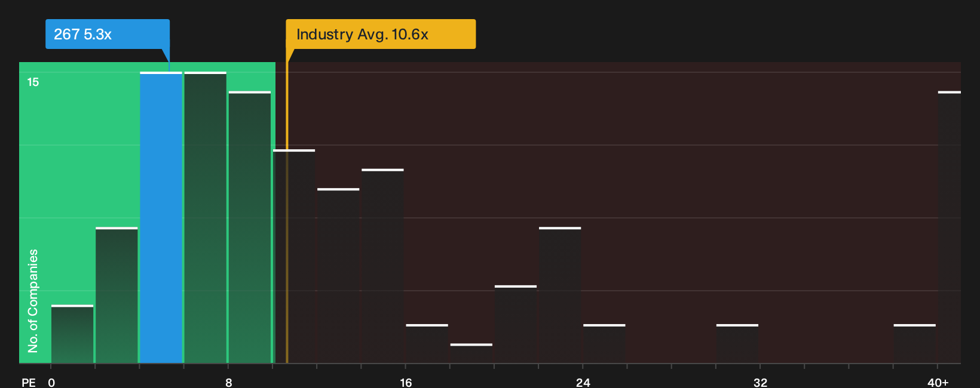Screen dimensions: 980x388
Task: Click the '16' PE axis label
Action: tap(406, 382)
